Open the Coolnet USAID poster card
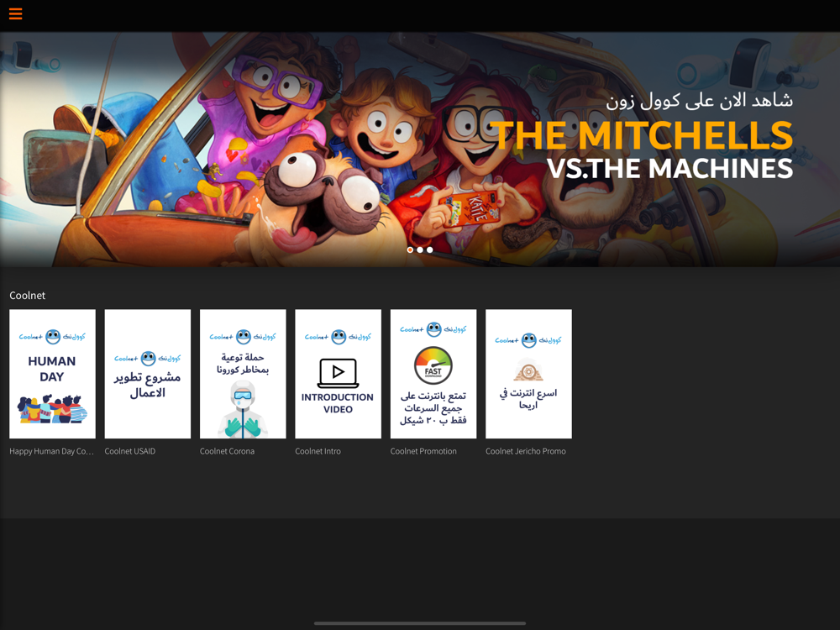Viewport: 840px width, 630px height. coord(148,374)
